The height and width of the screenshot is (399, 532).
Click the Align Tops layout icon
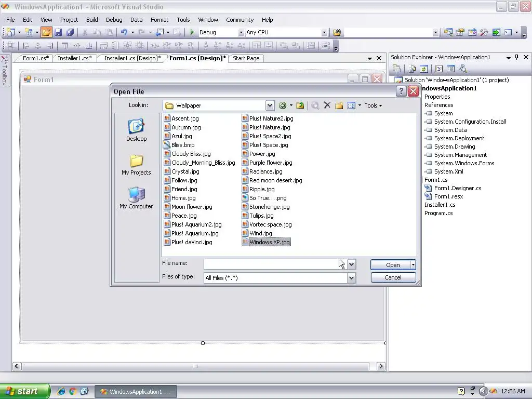(65, 46)
